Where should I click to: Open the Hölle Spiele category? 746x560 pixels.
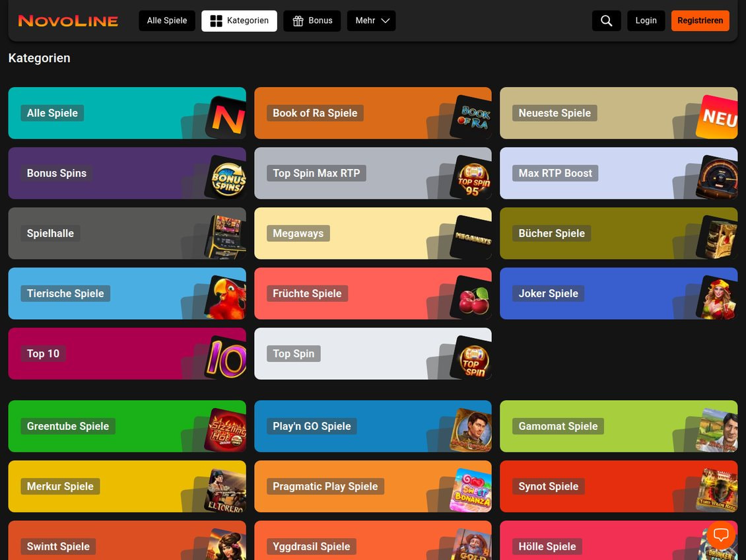619,540
